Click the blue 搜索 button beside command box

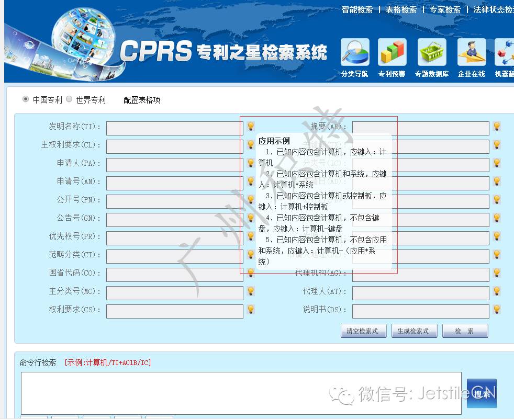point(482,393)
